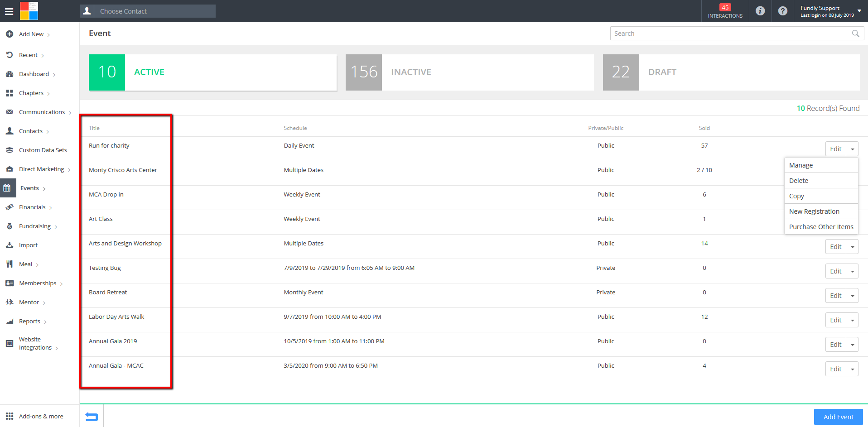Click the Meal fork and knife icon

pos(10,264)
